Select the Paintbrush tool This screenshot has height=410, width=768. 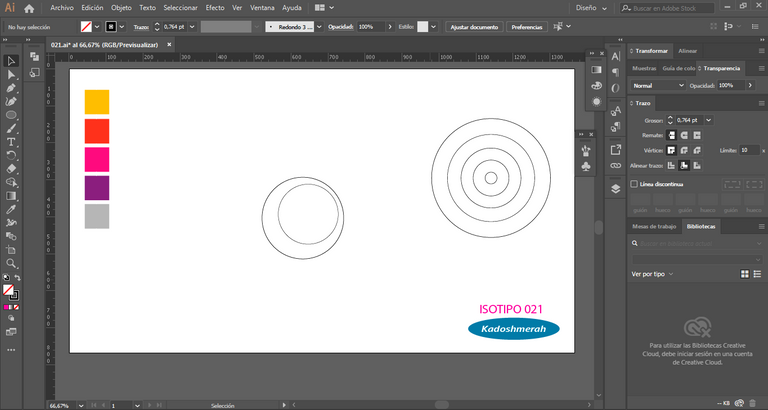[11, 128]
